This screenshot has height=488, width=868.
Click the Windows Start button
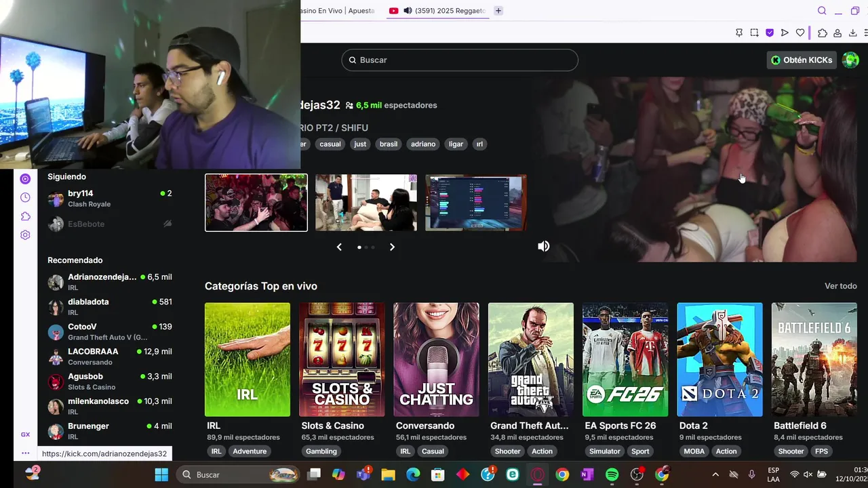coord(161,474)
